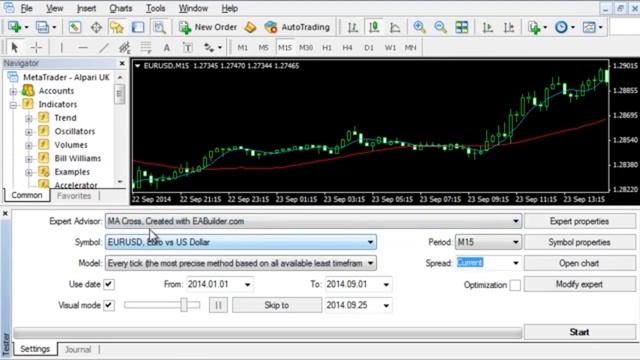Zoom in on the chart
The width and height of the screenshot is (640, 360).
pyautogui.click(x=419, y=27)
